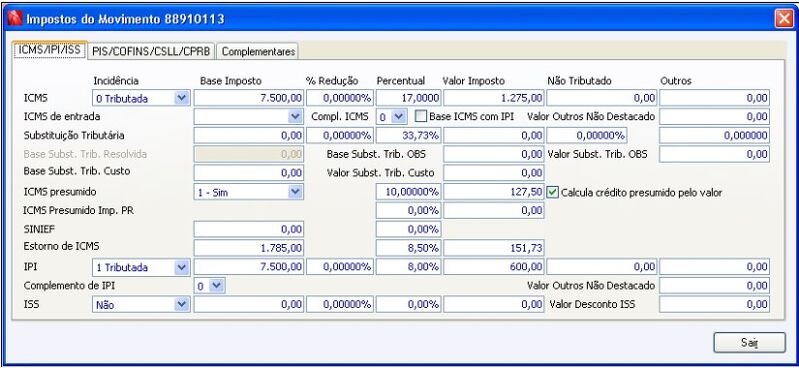Expand the ISS Não dropdown
This screenshot has height=368, width=799.
pyautogui.click(x=181, y=304)
